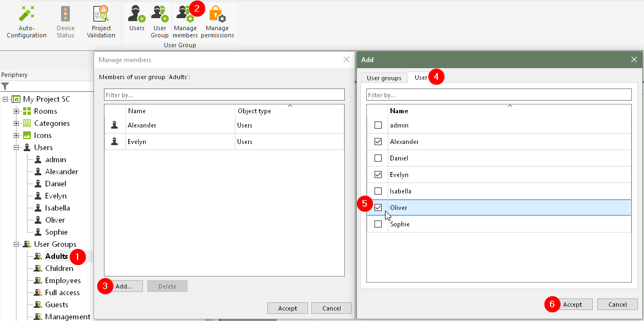Create a new User Group from ribbon
The height and width of the screenshot is (321, 644).
click(x=159, y=14)
